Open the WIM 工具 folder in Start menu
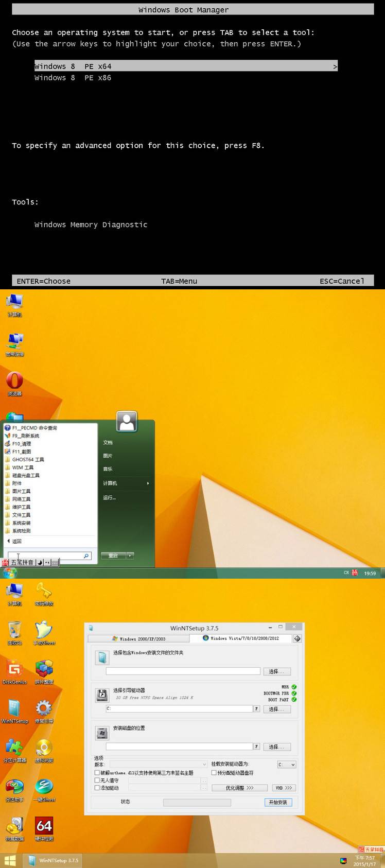Screen dimensions: 385x868 click(23, 467)
